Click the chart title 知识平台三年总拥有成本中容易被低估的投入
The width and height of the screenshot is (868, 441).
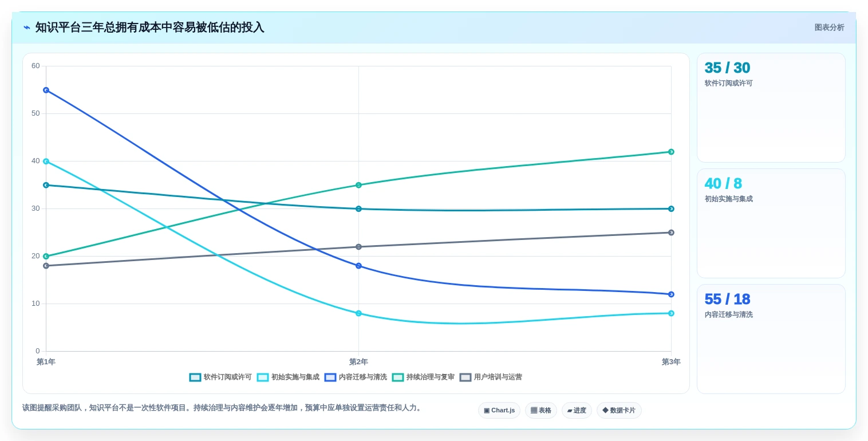pos(150,27)
